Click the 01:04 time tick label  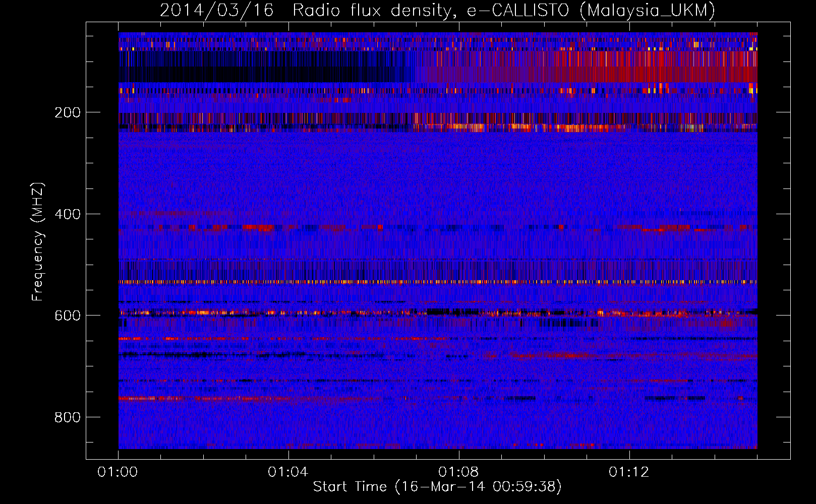coord(288,472)
